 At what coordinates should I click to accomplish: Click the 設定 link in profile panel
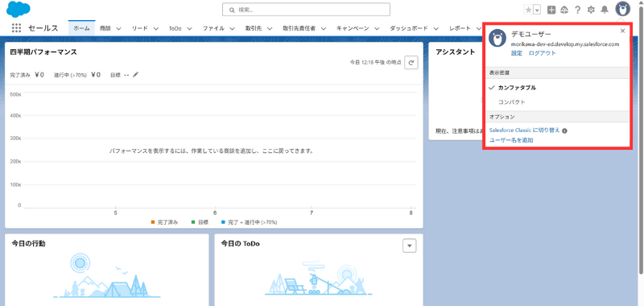point(517,53)
